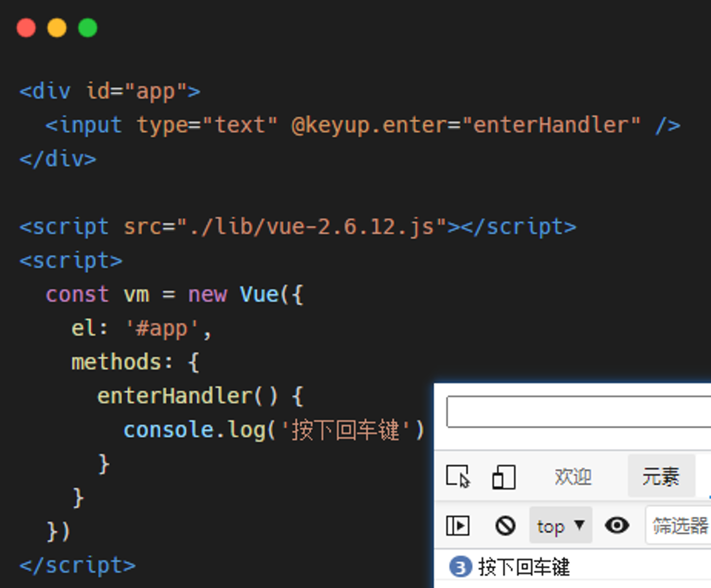
Task: Click the console message 按下回车键
Action: [524, 567]
